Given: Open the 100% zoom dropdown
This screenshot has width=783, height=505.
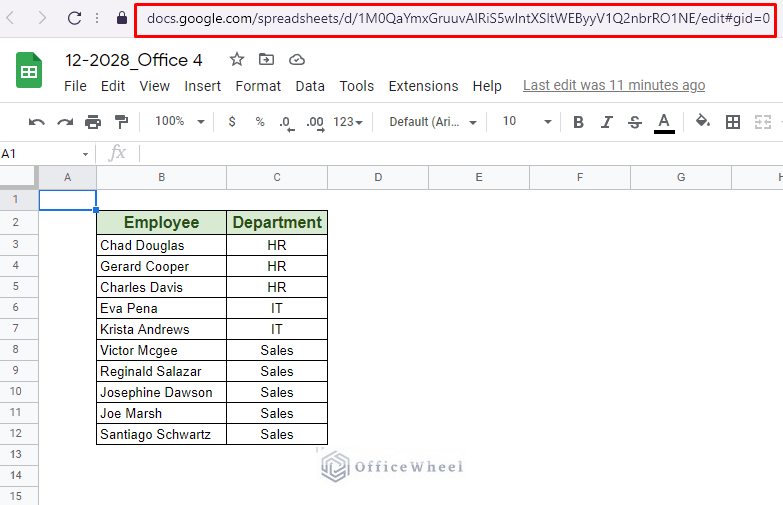Looking at the screenshot, I should point(179,122).
